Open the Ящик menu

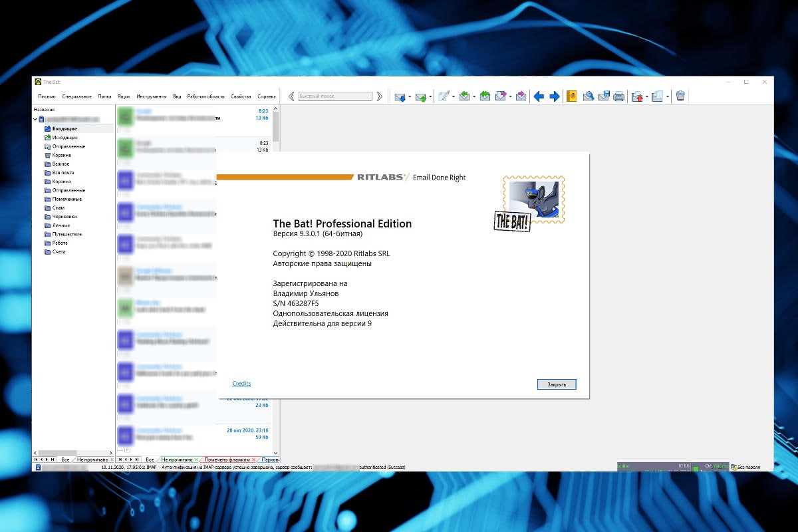[x=124, y=96]
